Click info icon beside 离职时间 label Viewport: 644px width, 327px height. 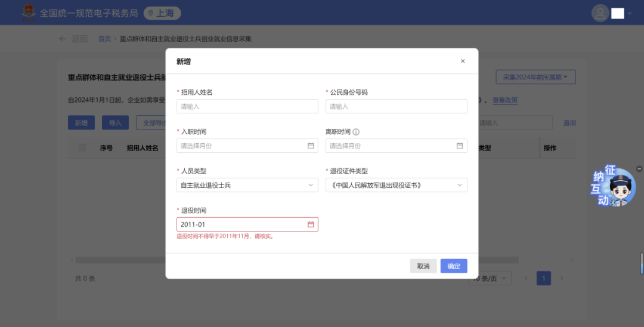tap(356, 132)
